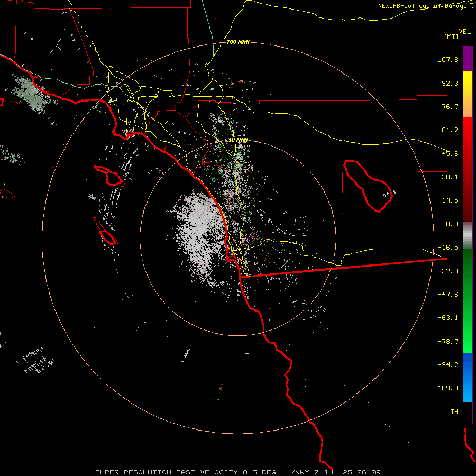
Task: Click the 76.7 scale value
Action: [450, 106]
